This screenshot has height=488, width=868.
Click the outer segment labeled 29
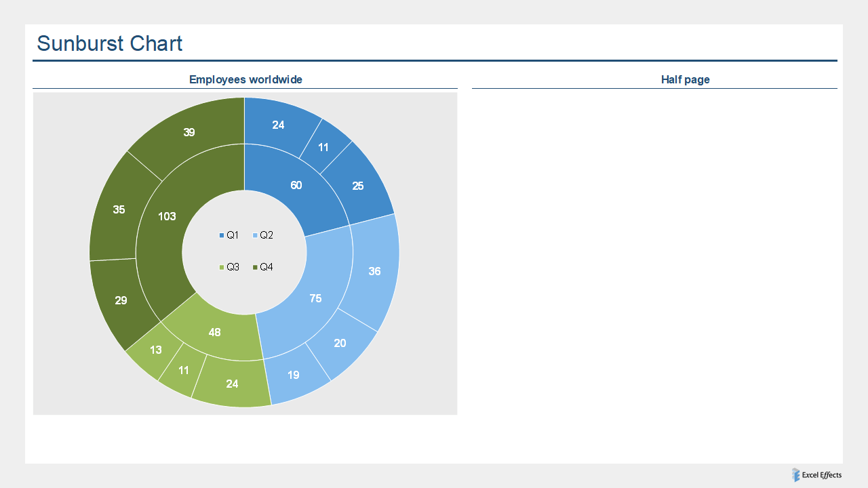[x=121, y=300]
